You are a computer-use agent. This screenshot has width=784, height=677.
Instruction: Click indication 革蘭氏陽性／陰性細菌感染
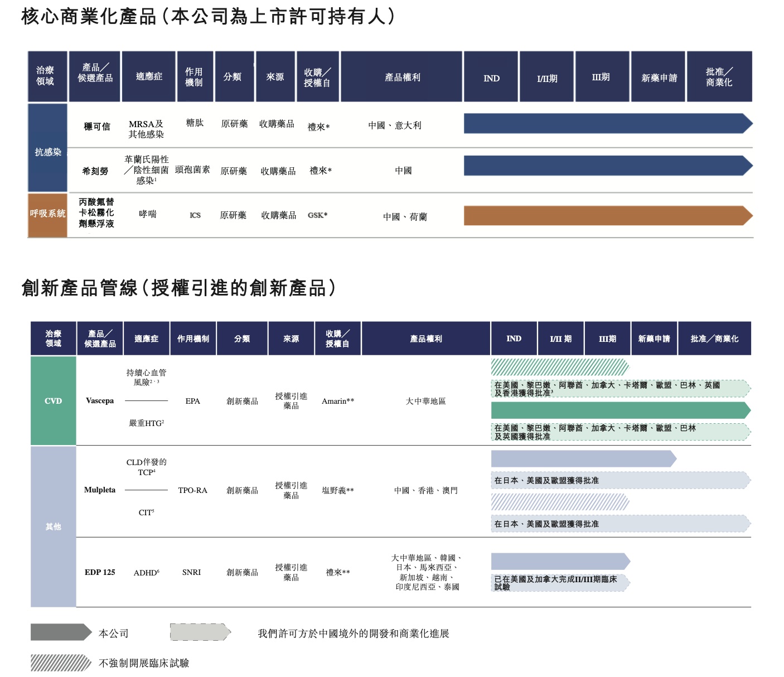point(146,170)
